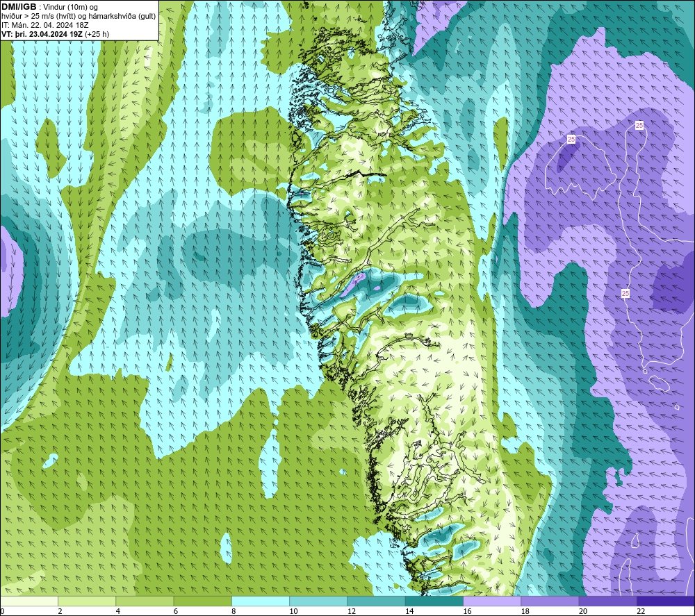Click the lowest '25' gust contour label

pyautogui.click(x=625, y=293)
